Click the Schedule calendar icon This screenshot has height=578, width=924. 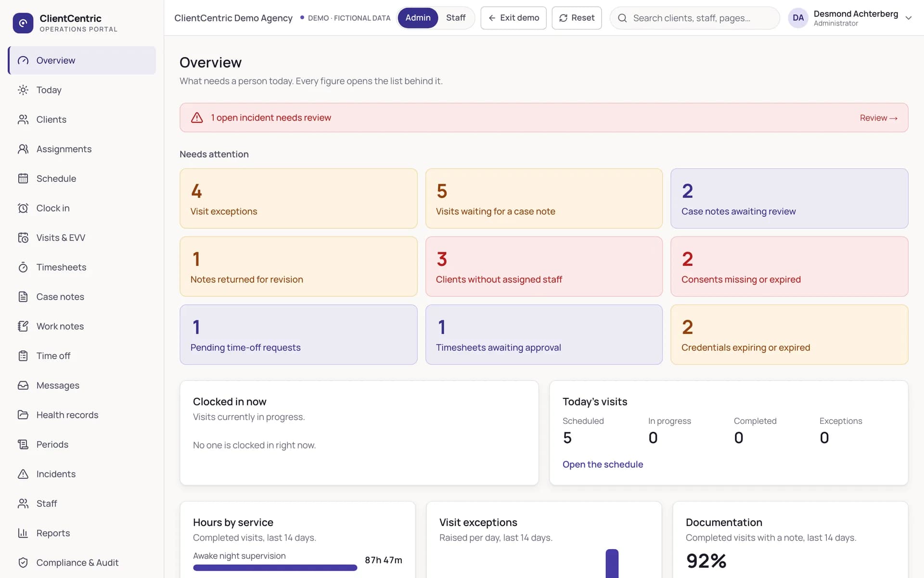click(23, 179)
